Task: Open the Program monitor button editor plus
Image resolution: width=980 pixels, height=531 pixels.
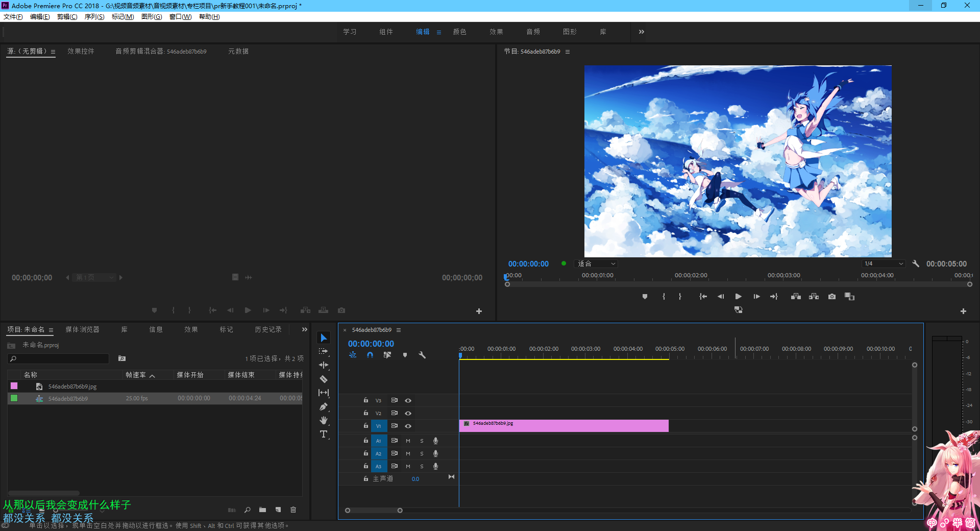Action: point(963,311)
